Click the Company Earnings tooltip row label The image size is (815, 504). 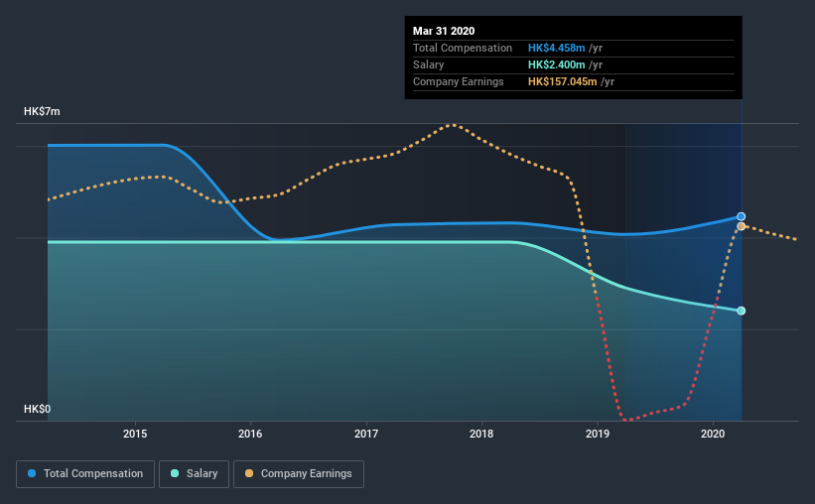click(x=459, y=81)
